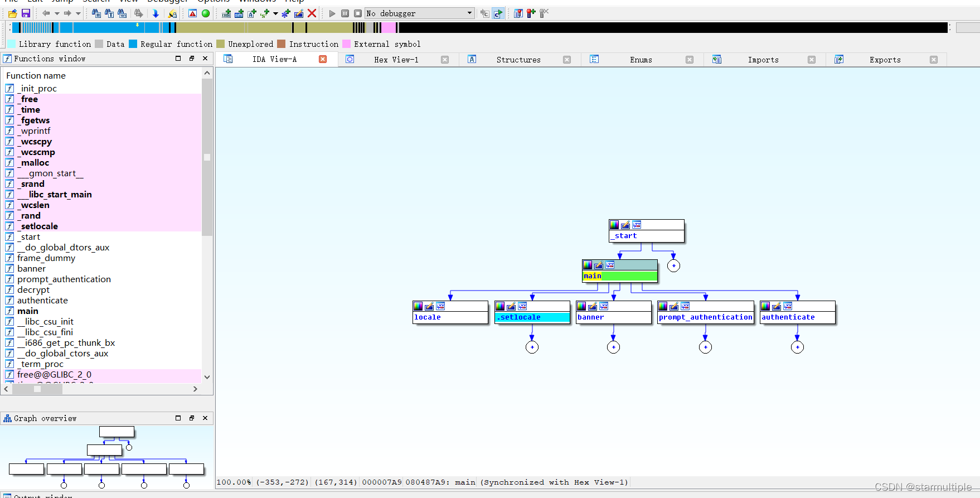This screenshot has width=980, height=498.
Task: Open the Exports tab
Action: click(x=885, y=60)
